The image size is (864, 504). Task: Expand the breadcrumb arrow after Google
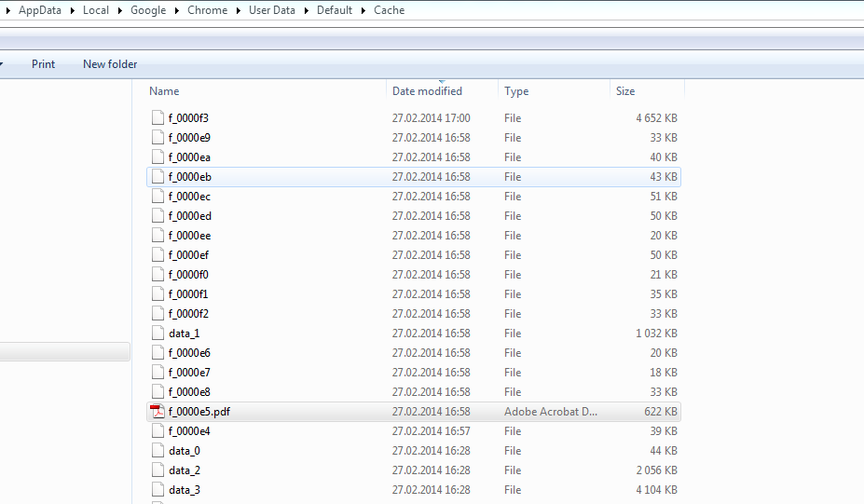(x=176, y=10)
